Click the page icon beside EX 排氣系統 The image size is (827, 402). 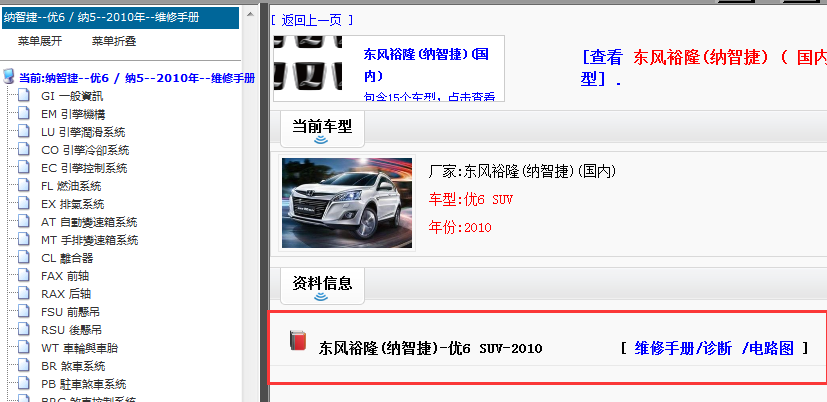[24, 204]
